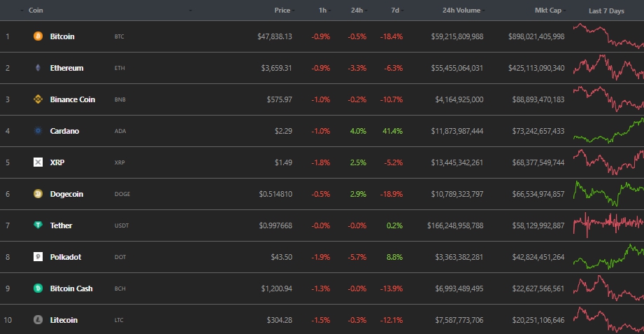Click the Tether logo icon
The height and width of the screenshot is (334, 644).
38,225
